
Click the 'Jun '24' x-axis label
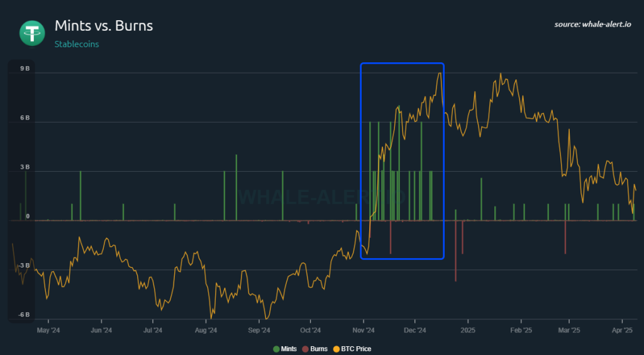tap(101, 330)
